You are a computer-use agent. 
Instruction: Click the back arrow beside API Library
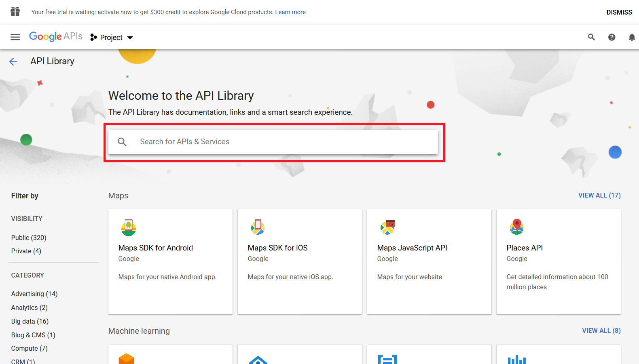pyautogui.click(x=13, y=61)
